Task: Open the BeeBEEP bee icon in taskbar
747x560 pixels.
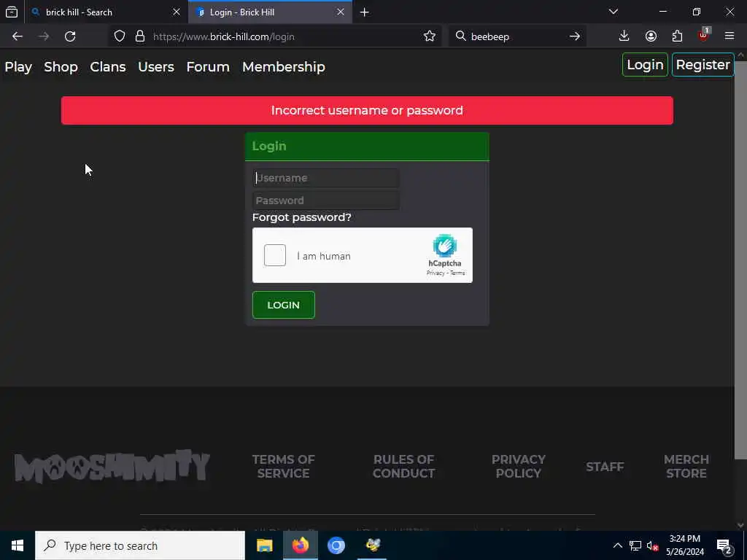Action: click(x=373, y=545)
